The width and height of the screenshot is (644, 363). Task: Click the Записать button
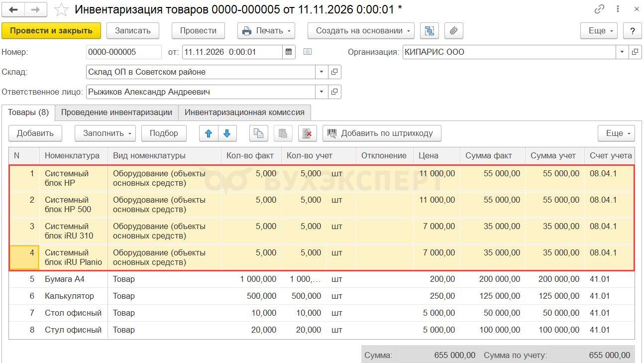click(132, 31)
